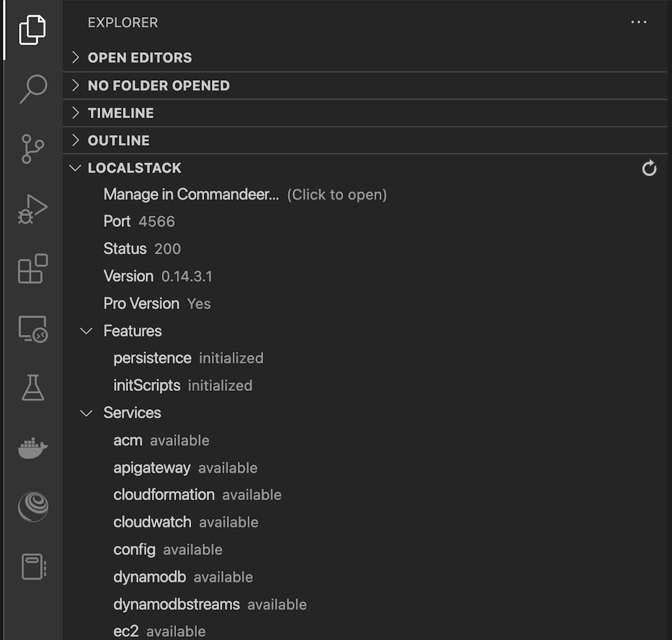Open the Remote Explorer view
672x640 pixels.
coord(32,329)
